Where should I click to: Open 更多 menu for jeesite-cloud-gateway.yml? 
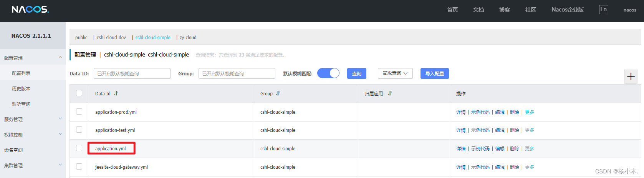[530, 167]
